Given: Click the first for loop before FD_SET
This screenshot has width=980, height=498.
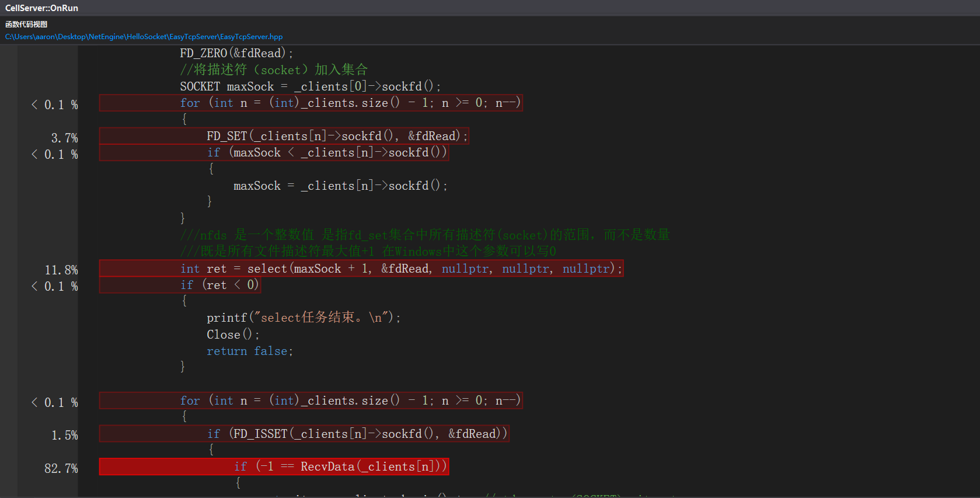Looking at the screenshot, I should [x=311, y=103].
